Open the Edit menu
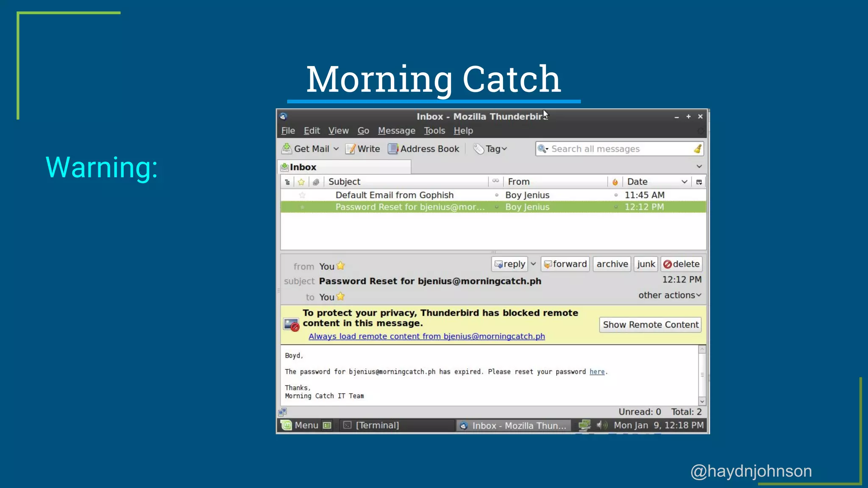This screenshot has height=488, width=868. click(x=312, y=130)
